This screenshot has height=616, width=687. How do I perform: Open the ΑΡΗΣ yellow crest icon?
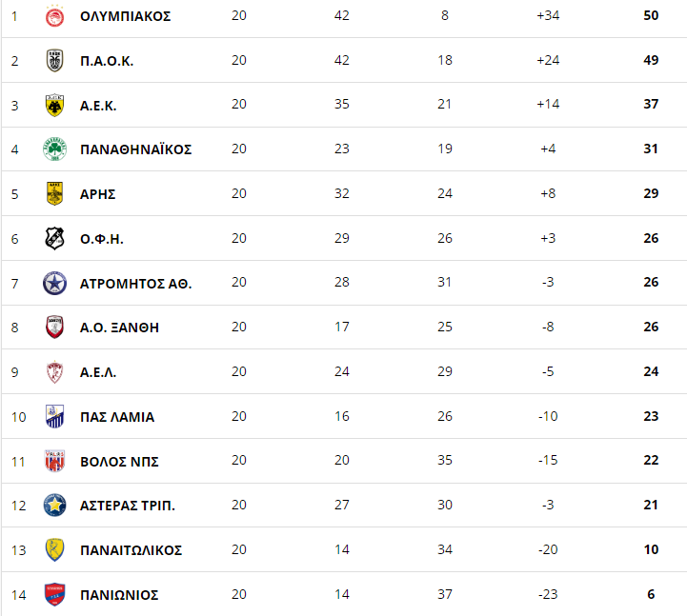point(54,193)
